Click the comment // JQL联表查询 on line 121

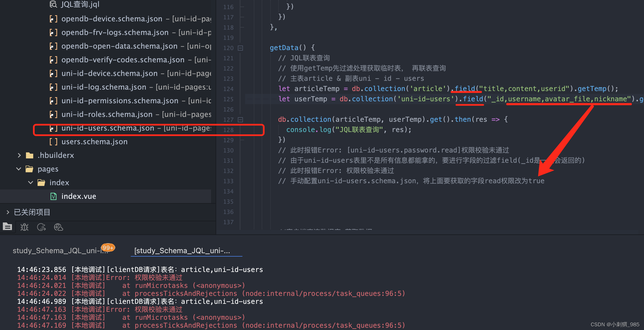pyautogui.click(x=304, y=58)
